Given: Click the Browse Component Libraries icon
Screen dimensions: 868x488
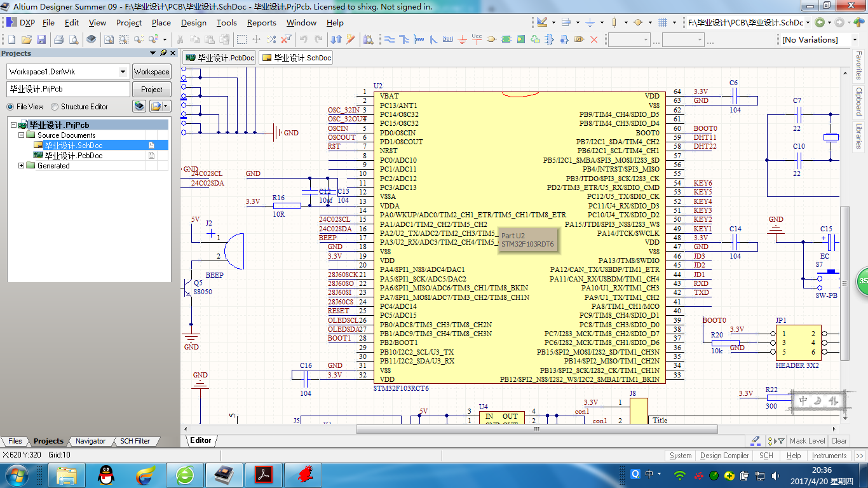Looking at the screenshot, I should (368, 39).
